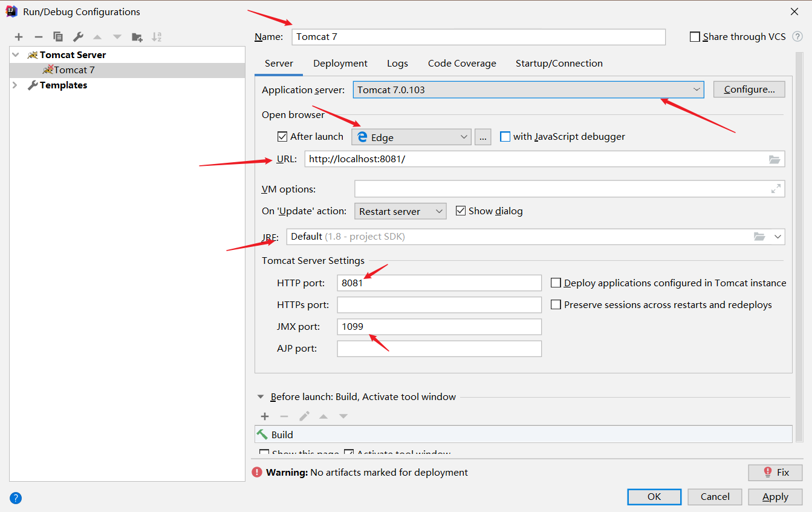Screen dimensions: 812x512
Task: Expand the Templates tree node
Action: point(15,85)
